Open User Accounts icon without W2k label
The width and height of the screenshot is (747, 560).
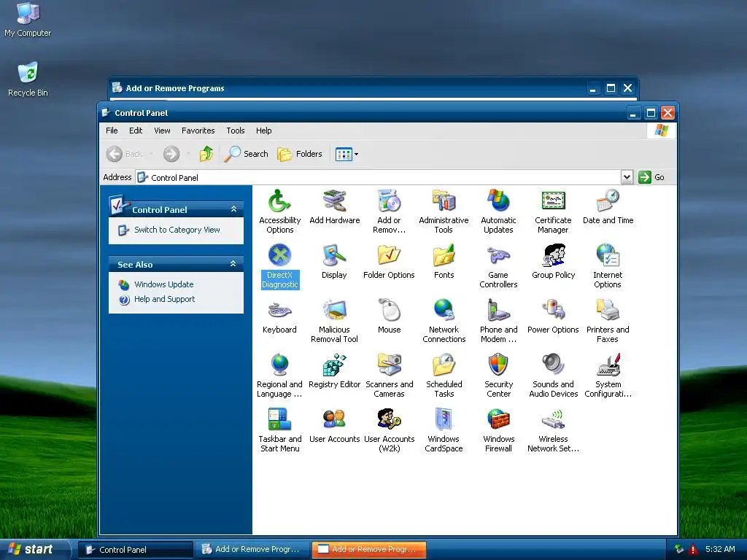(x=334, y=426)
